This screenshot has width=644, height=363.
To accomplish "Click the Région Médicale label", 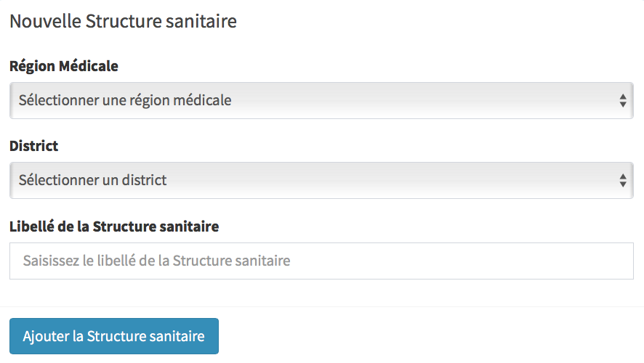I will [64, 66].
